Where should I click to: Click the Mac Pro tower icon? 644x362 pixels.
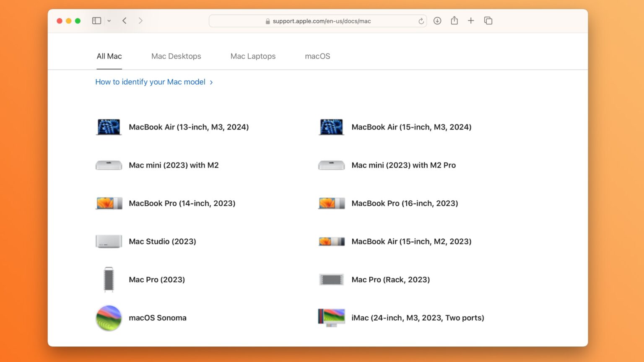click(x=109, y=279)
